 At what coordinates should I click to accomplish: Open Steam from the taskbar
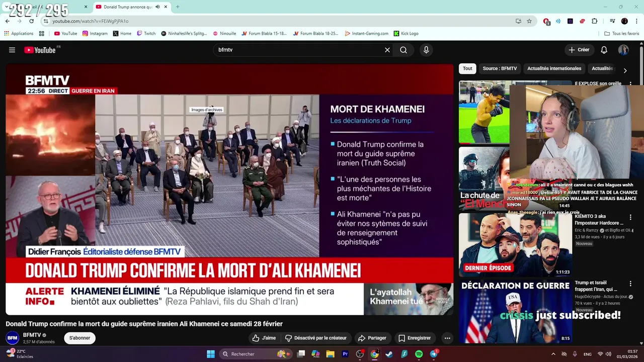coord(389,354)
